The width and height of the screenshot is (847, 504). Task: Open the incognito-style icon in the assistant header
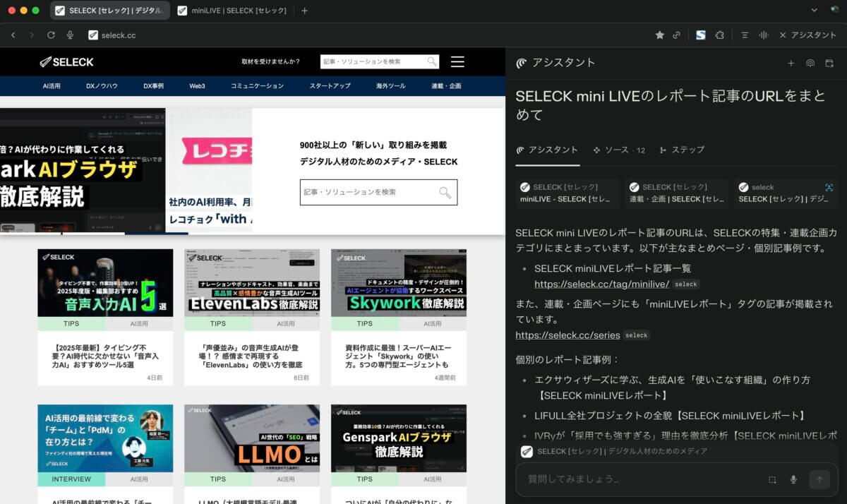[810, 63]
